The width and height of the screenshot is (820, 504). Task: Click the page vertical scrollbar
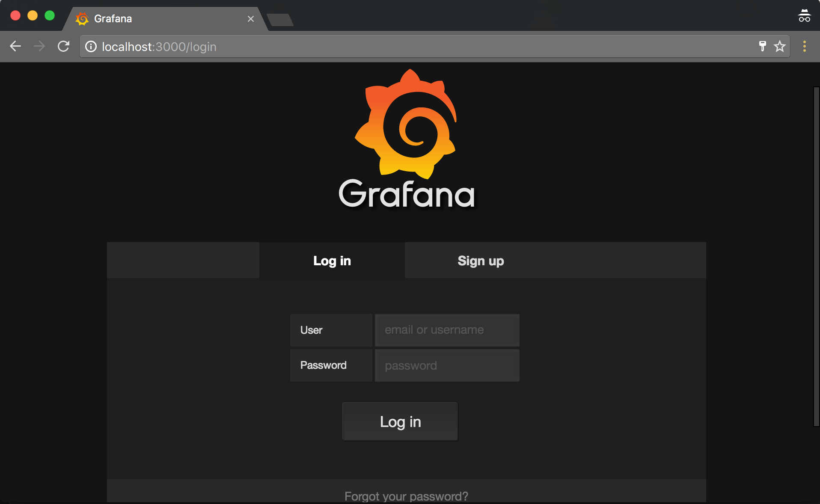[816, 257]
